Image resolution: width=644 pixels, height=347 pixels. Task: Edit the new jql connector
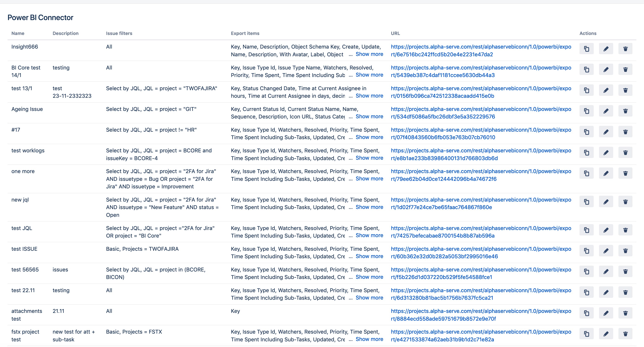click(x=606, y=202)
